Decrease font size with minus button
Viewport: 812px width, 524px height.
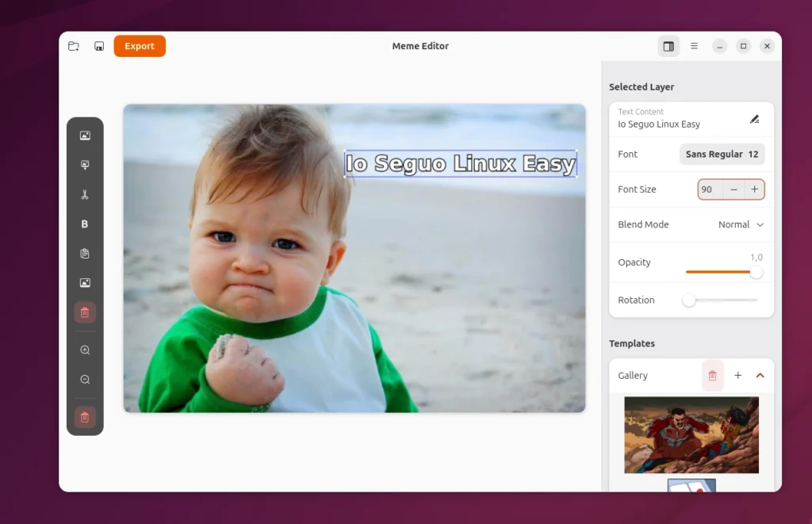coord(733,189)
